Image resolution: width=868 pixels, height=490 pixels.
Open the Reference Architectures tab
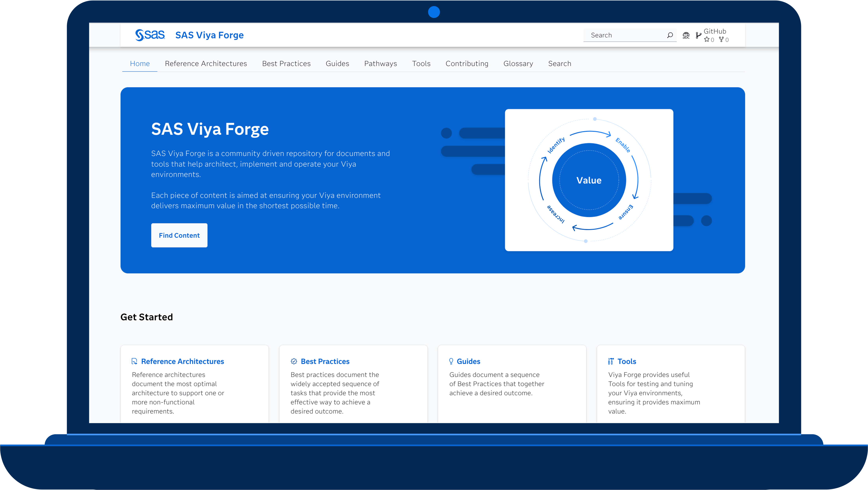(206, 63)
